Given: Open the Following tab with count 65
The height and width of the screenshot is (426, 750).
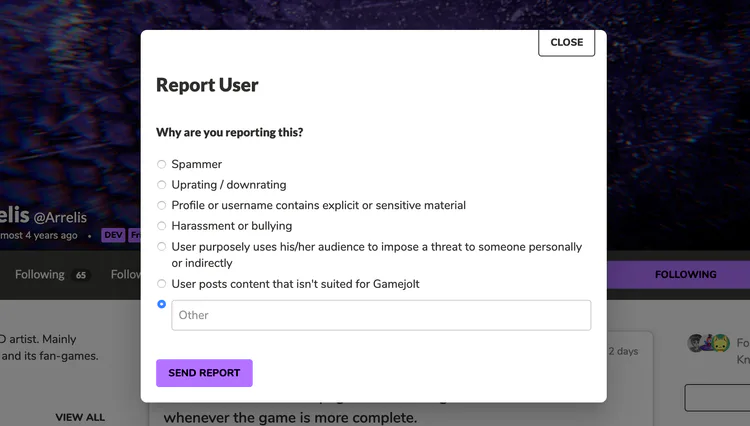Looking at the screenshot, I should 51,274.
